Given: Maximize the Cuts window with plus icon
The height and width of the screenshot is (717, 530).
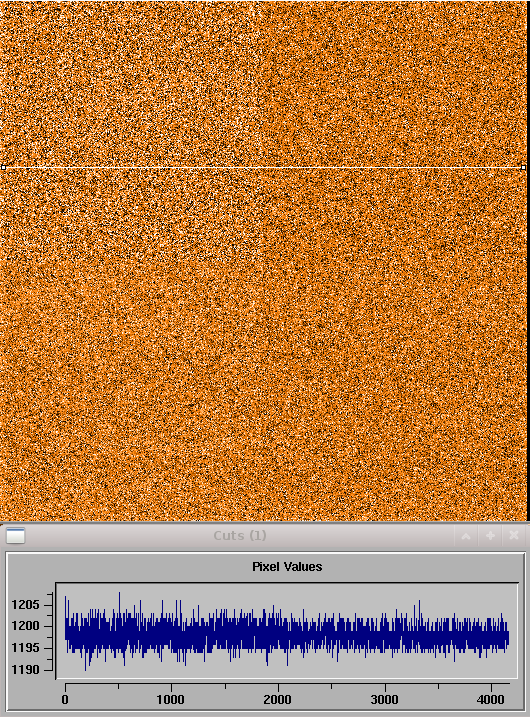Looking at the screenshot, I should [x=490, y=535].
